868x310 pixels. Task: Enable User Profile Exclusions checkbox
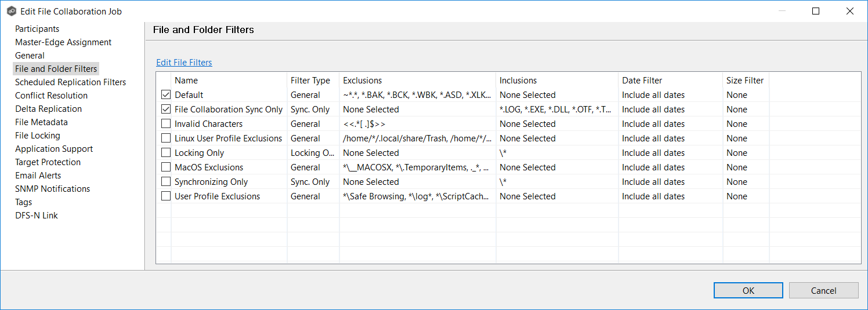coord(166,196)
